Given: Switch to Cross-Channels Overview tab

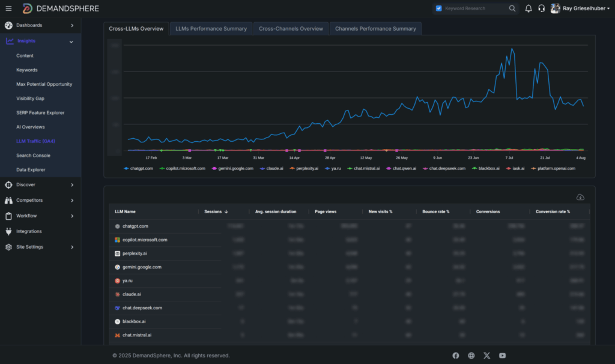Looking at the screenshot, I should click(291, 29).
